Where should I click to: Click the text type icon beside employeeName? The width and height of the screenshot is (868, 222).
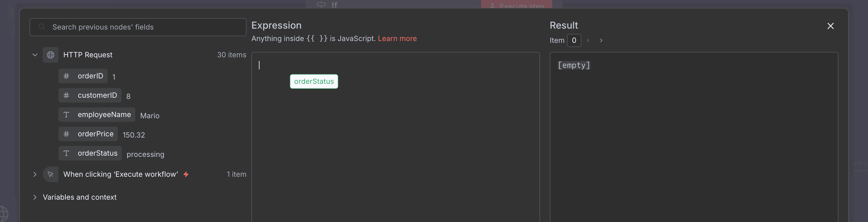[66, 114]
